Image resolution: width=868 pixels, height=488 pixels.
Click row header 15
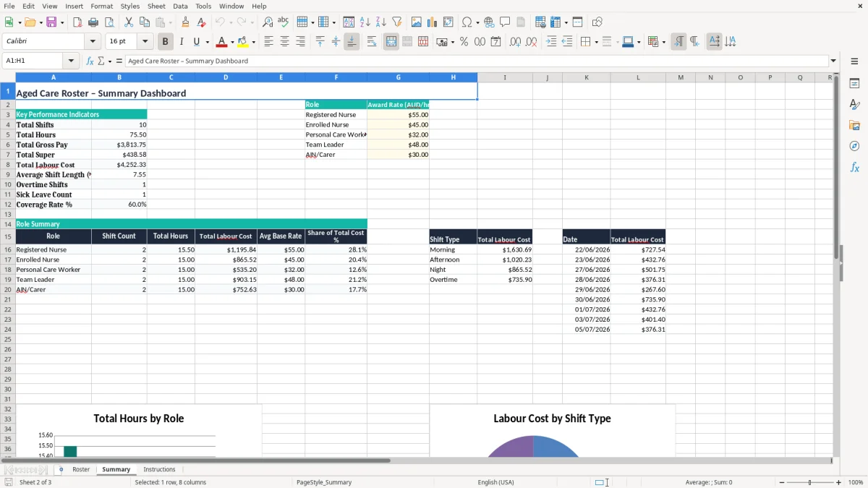pos(7,236)
